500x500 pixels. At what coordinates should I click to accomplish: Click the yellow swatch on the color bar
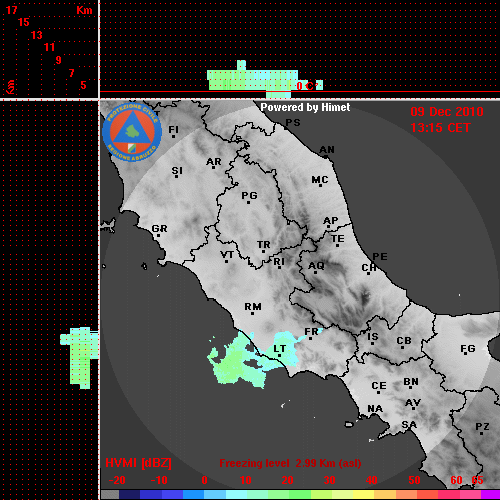point(363,495)
